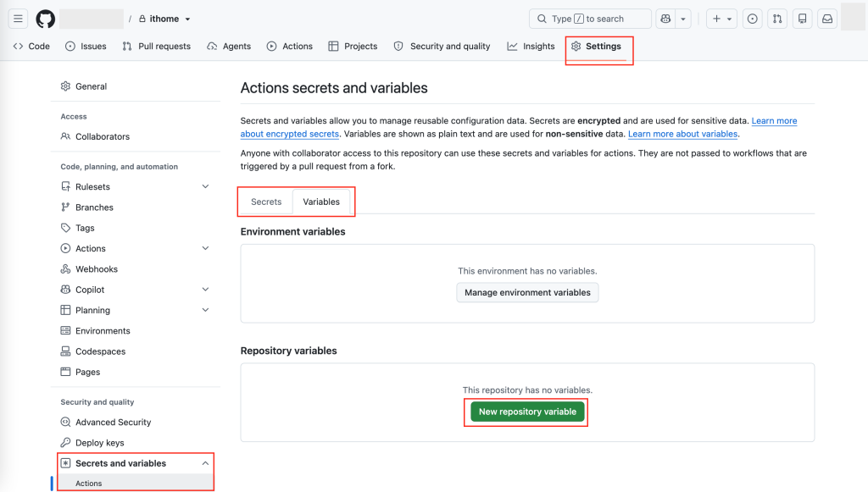Image resolution: width=868 pixels, height=492 pixels.
Task: Collapse the Secrets and variables section
Action: click(x=205, y=463)
